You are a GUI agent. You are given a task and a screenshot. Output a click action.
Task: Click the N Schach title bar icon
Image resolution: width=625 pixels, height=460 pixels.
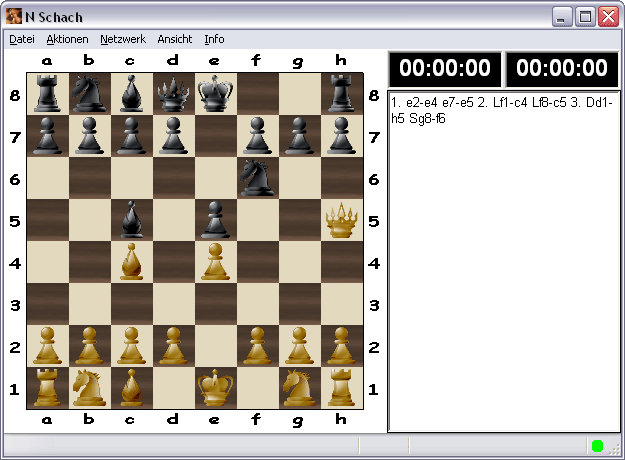coord(14,16)
